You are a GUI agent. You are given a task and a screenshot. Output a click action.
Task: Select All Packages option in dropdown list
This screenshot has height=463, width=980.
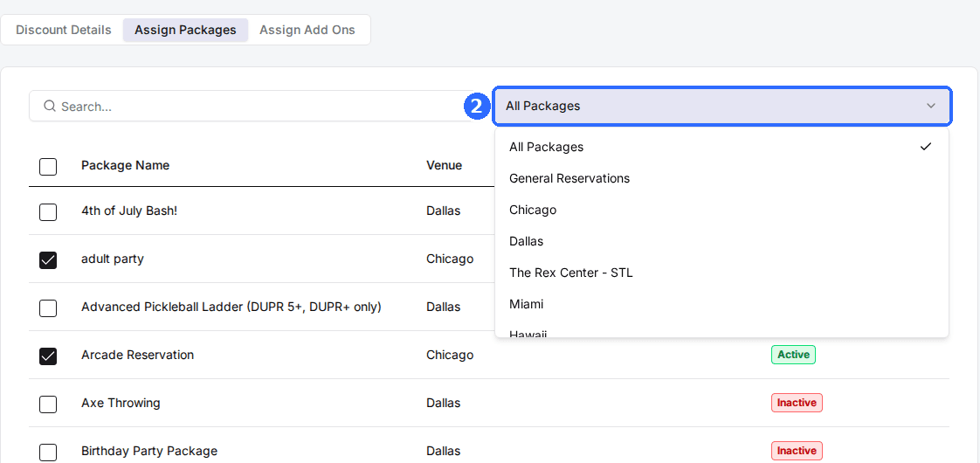pos(721,147)
